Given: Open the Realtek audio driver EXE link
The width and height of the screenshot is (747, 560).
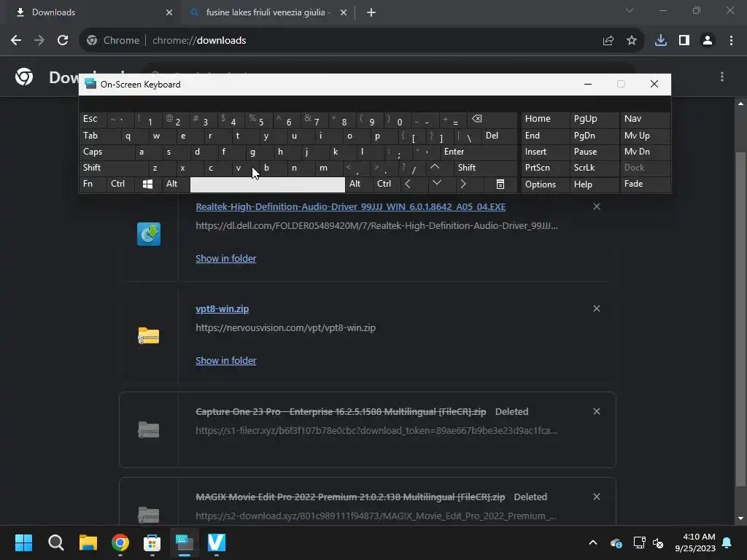Looking at the screenshot, I should 351,206.
